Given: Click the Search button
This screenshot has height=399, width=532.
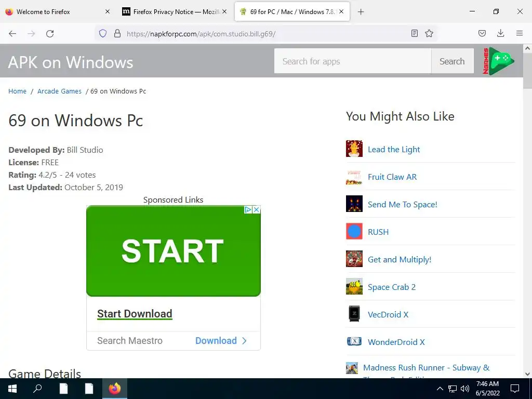Looking at the screenshot, I should (x=453, y=61).
